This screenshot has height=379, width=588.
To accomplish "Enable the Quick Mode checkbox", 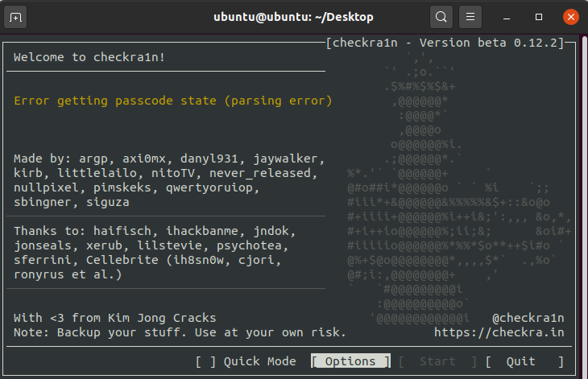I will click(205, 361).
